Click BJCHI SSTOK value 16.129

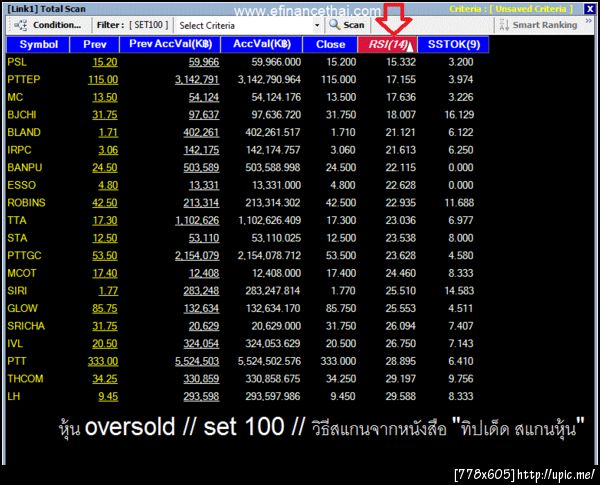459,115
